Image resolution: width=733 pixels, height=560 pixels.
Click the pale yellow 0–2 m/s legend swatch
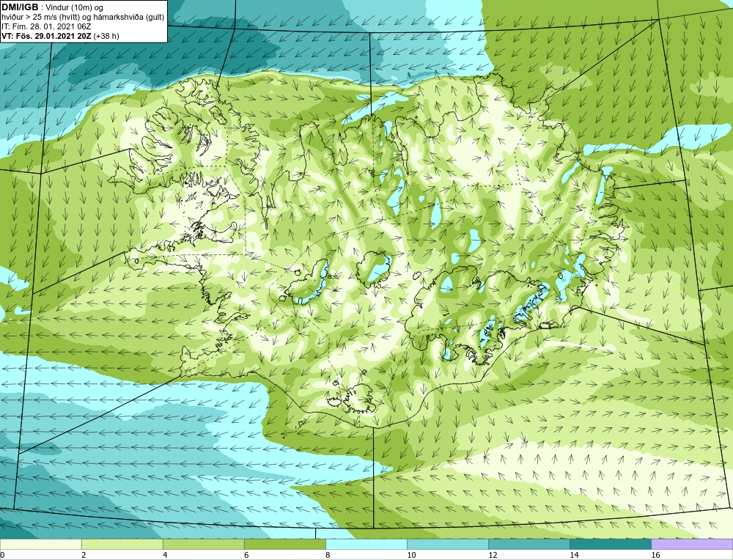coord(40,544)
